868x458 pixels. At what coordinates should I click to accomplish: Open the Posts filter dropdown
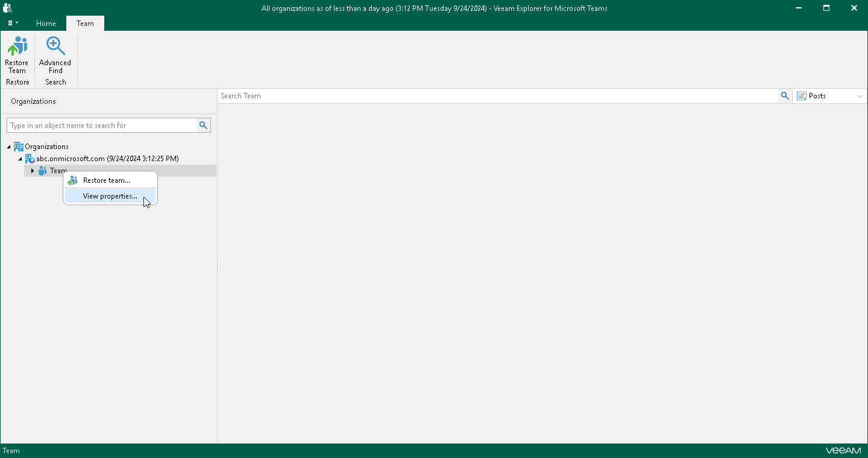point(830,96)
